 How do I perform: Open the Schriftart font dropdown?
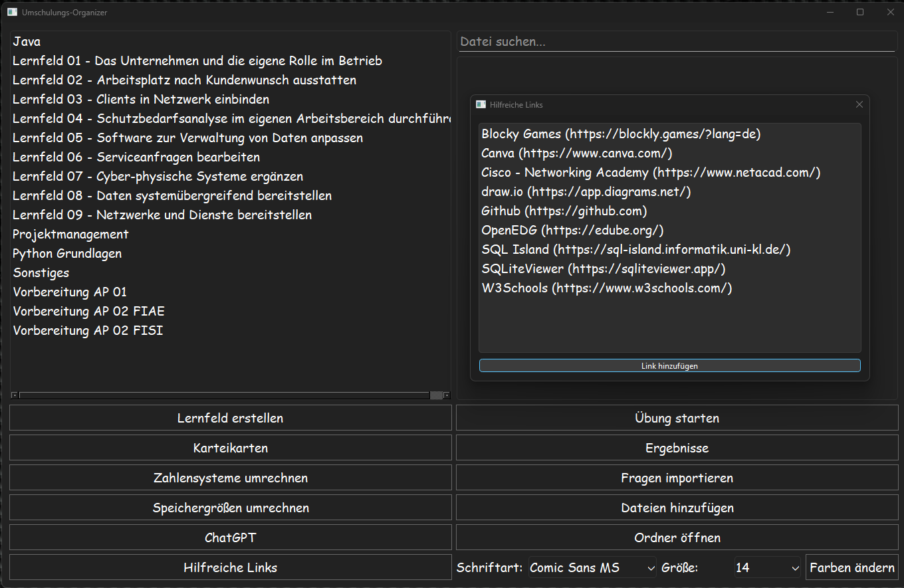pos(593,567)
